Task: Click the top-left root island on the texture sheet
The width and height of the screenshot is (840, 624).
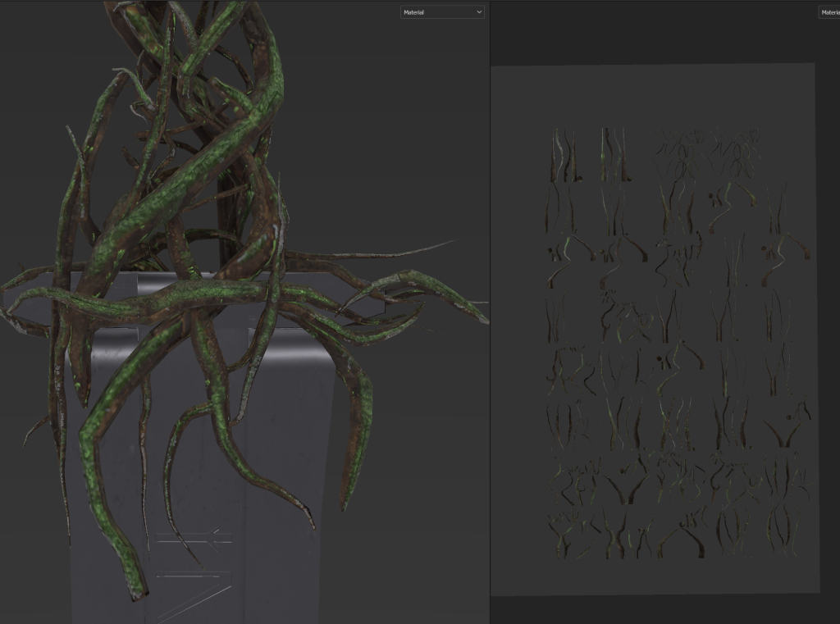Action: (564, 156)
